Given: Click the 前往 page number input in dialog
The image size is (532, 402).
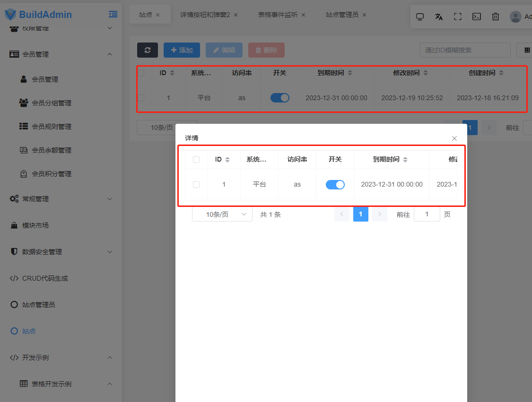Looking at the screenshot, I should [x=427, y=214].
